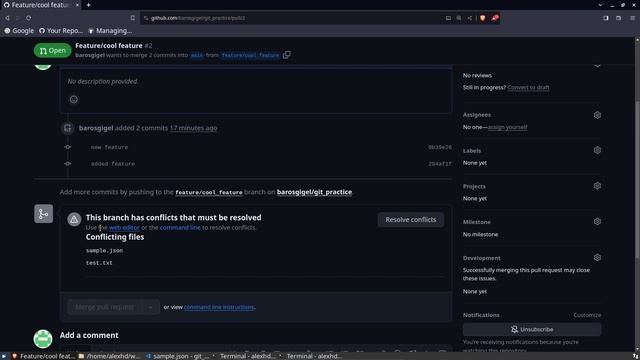
Task: Click the push icon beside barosgigel commits
Action: coord(67,128)
